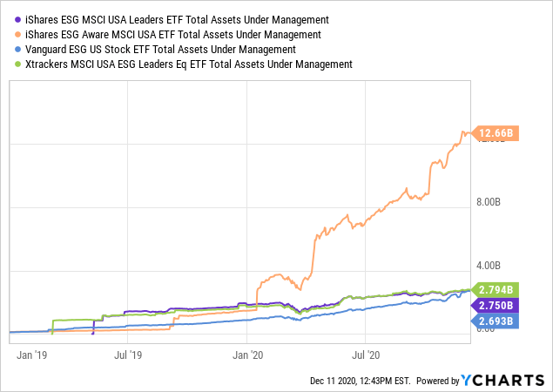Click the green 2.794B value flag
This screenshot has height=392, width=553.
click(496, 290)
